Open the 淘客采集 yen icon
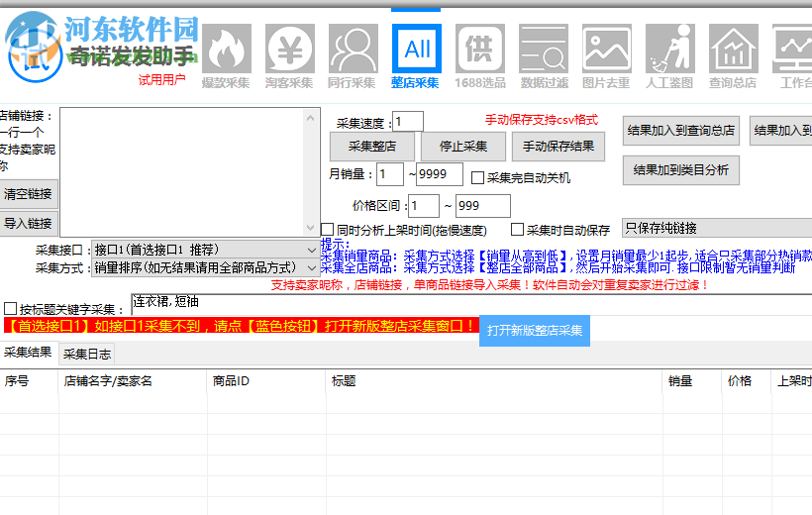Screen dimensions: 812x515 tap(289, 50)
